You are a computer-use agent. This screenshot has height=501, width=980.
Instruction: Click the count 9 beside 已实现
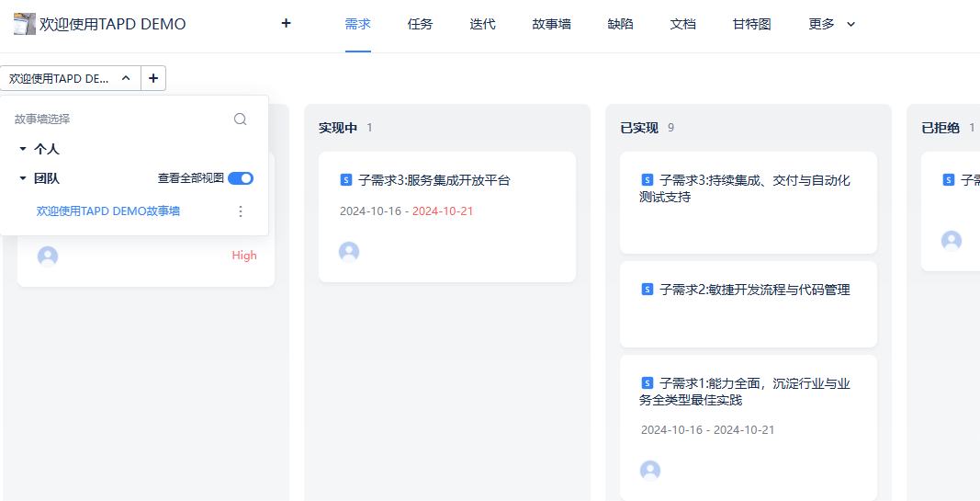(670, 128)
